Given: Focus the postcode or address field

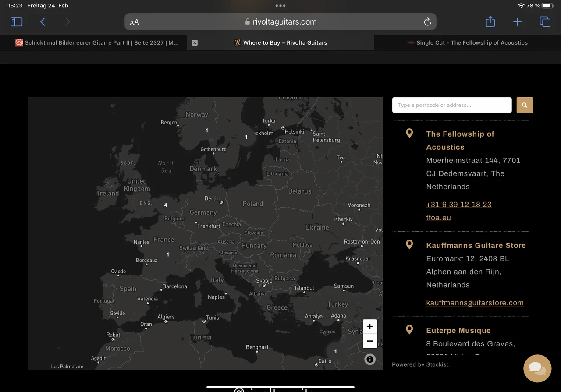Looking at the screenshot, I should pyautogui.click(x=451, y=105).
